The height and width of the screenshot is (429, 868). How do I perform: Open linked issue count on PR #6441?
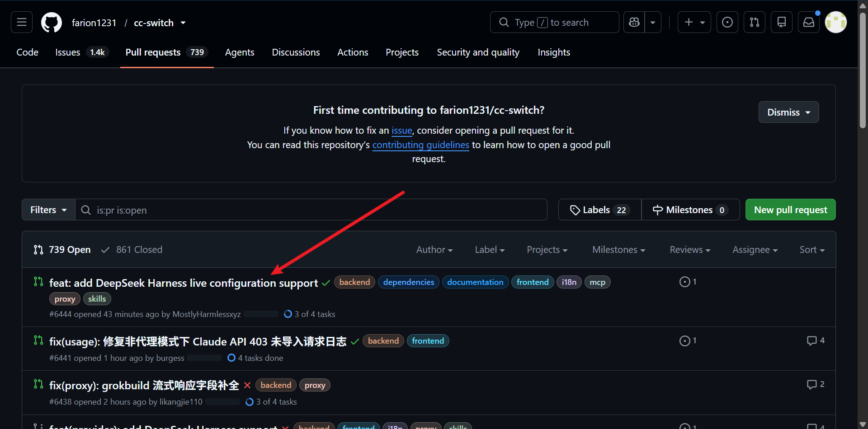point(688,340)
